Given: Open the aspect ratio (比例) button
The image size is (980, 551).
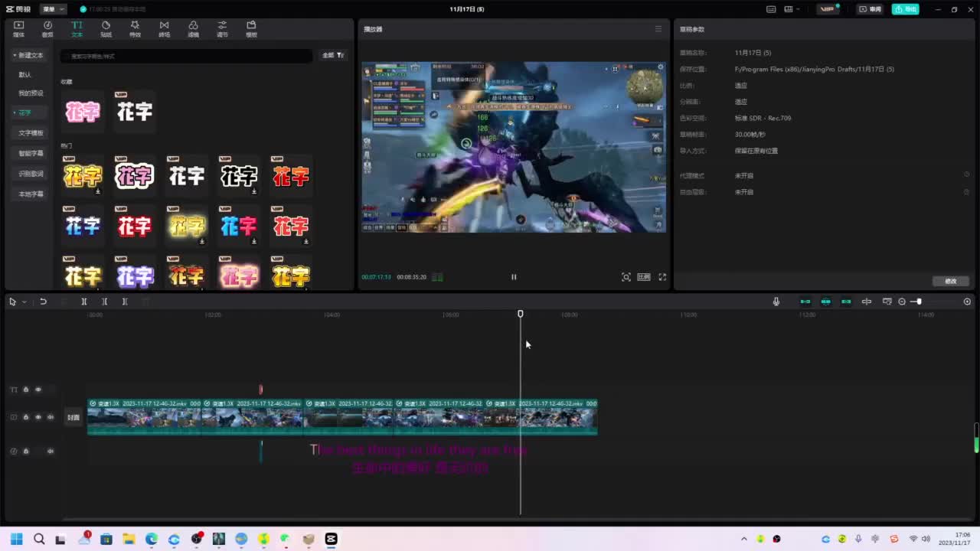Looking at the screenshot, I should coord(644,277).
